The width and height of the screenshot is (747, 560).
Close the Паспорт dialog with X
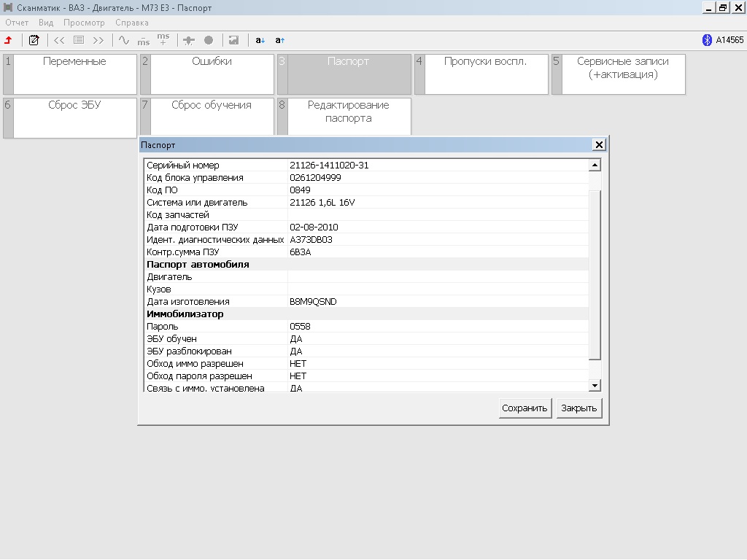click(599, 145)
